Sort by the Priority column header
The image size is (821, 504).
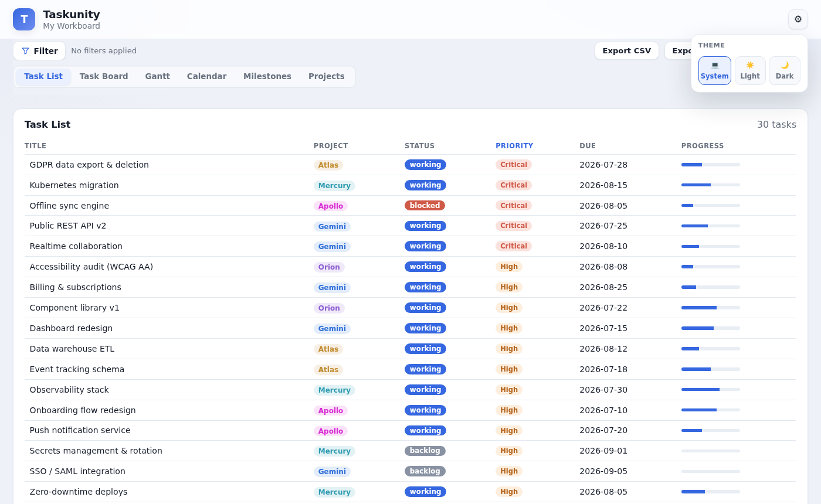[514, 146]
